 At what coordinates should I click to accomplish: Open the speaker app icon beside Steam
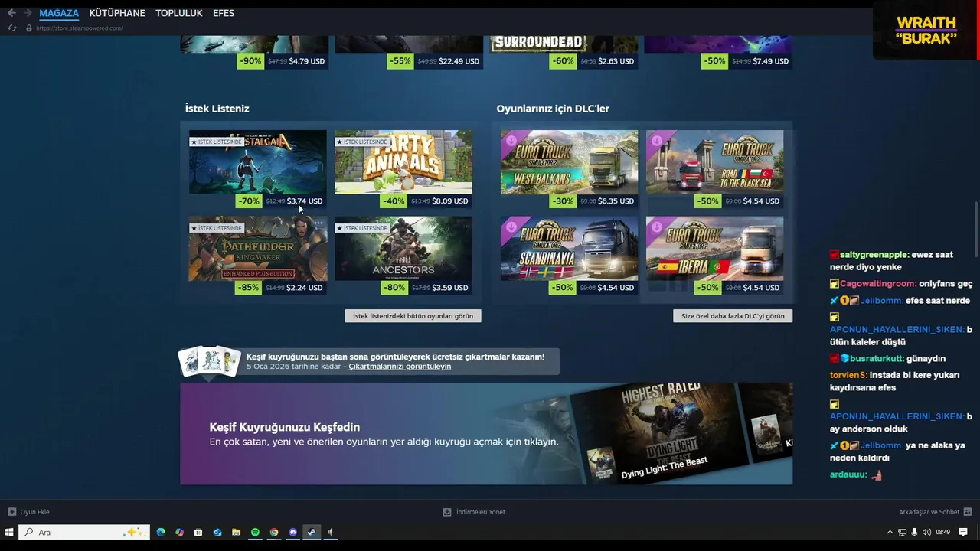331,532
